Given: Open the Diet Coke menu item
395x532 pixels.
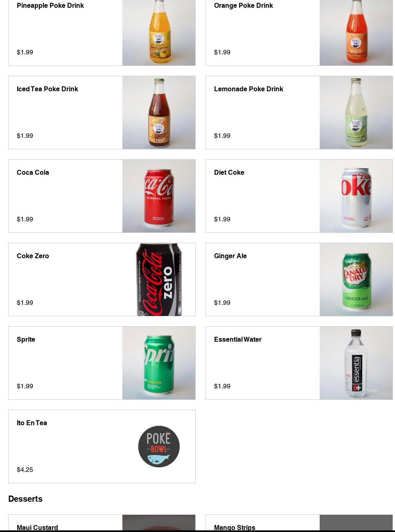Looking at the screenshot, I should coord(229,173).
